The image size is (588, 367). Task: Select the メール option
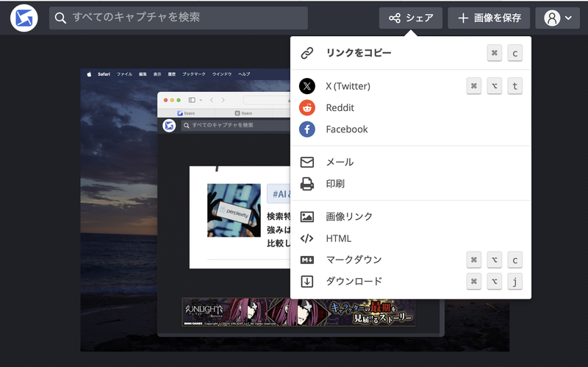click(411, 162)
